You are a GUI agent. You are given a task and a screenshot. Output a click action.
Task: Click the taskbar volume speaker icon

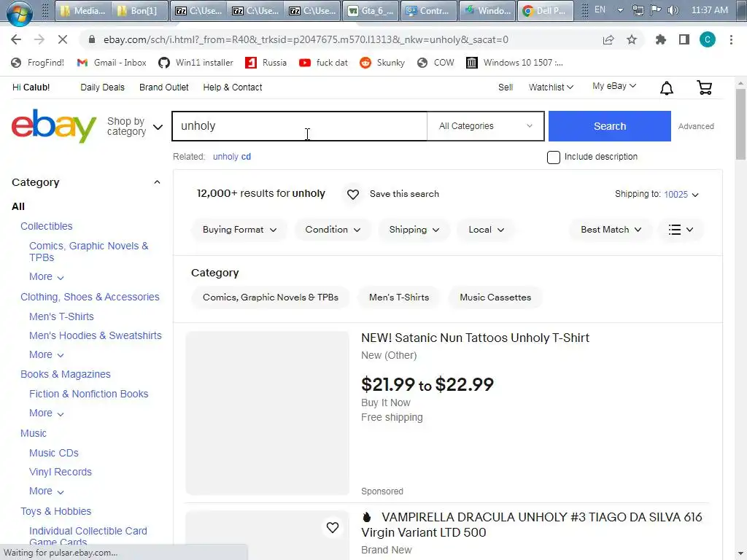coord(673,10)
